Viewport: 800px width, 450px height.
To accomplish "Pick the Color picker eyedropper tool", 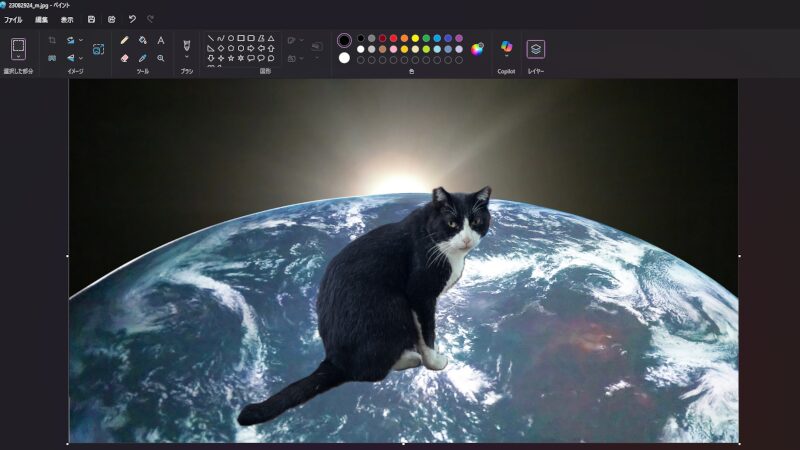I will [143, 58].
